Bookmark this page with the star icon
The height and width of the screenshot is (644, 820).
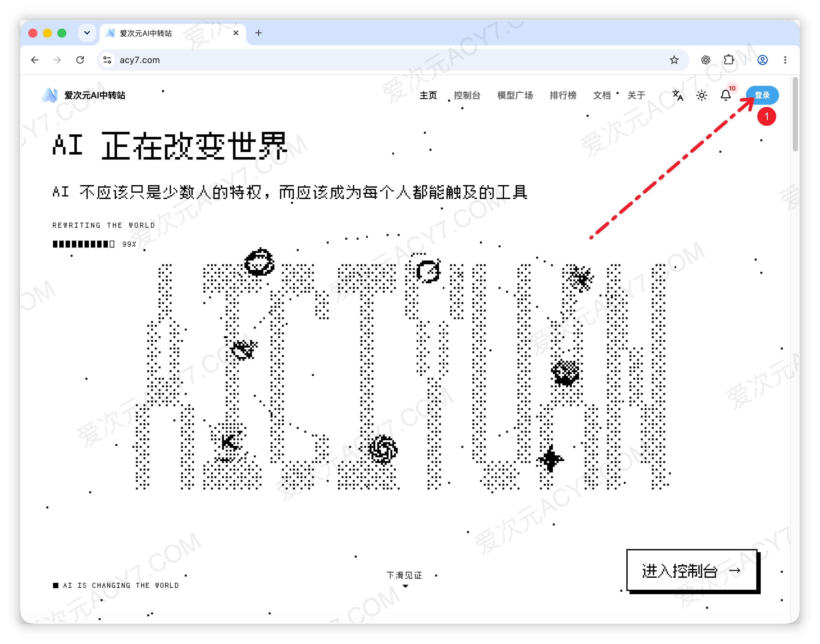click(x=674, y=60)
